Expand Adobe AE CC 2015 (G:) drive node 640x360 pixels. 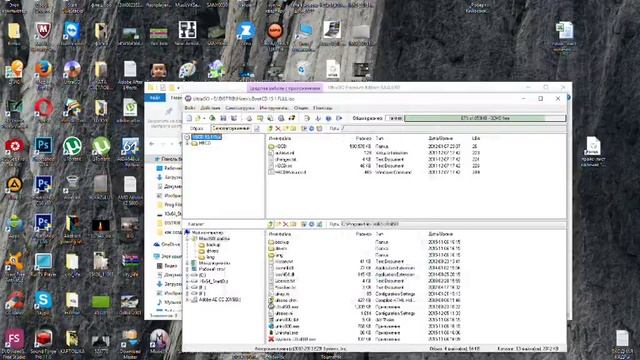tap(188, 300)
